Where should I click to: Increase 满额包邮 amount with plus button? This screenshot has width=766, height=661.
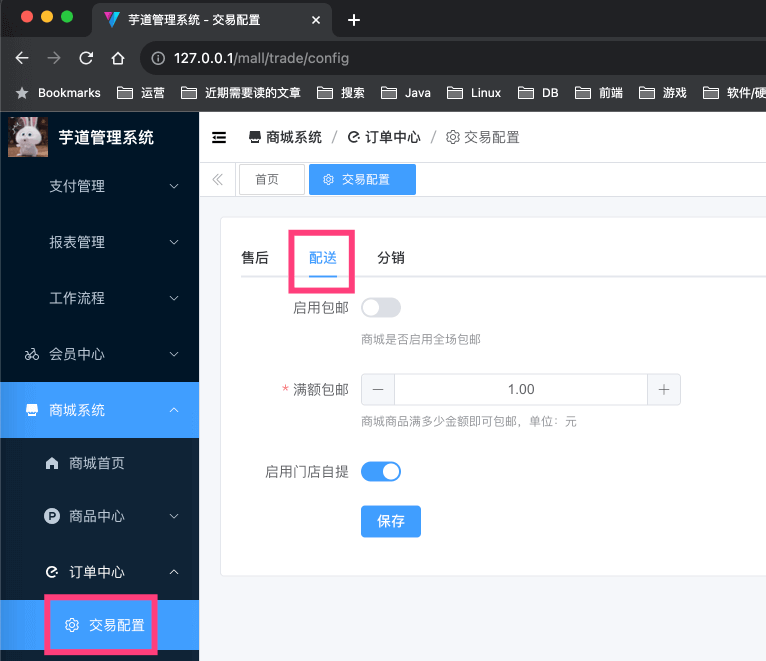664,389
